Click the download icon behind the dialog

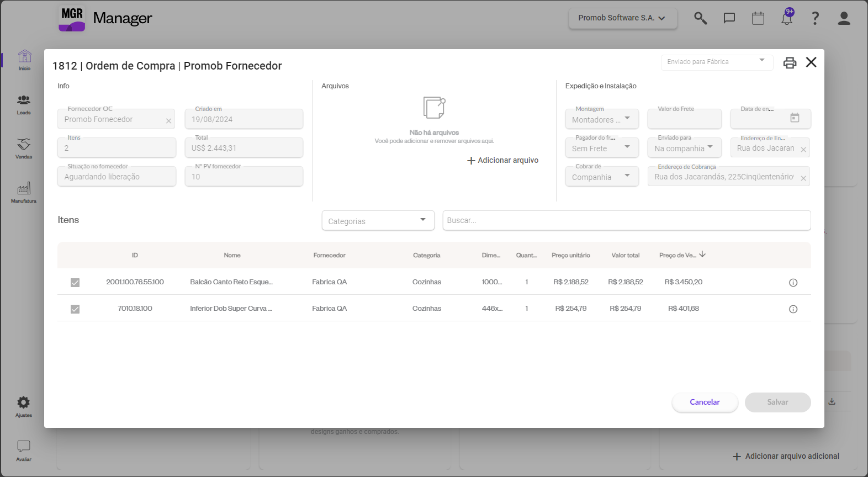tap(832, 402)
